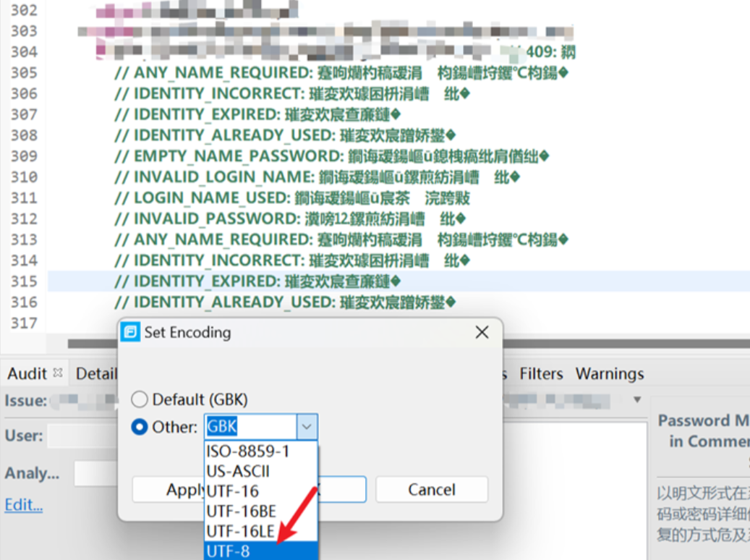
Task: Click the Analysis input field
Action: point(95,473)
